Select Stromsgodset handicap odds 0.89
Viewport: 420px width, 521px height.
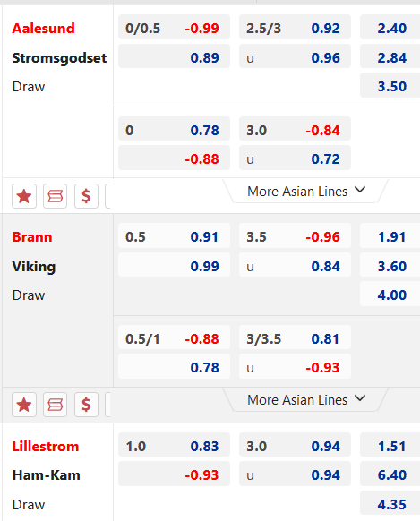[x=174, y=56]
